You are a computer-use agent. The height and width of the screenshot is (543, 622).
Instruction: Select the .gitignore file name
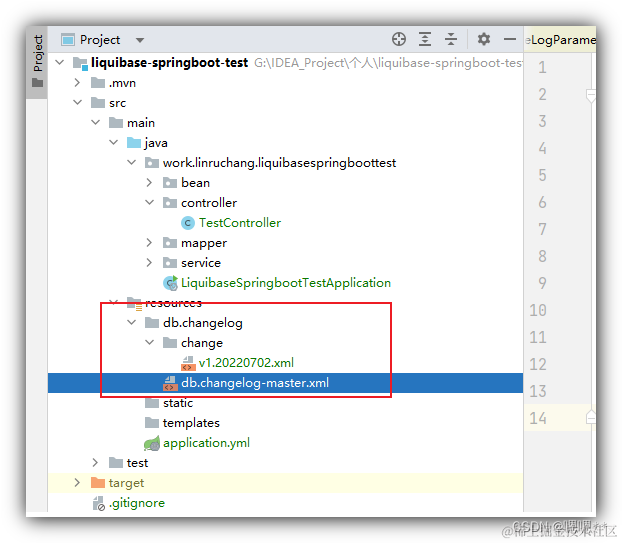137,503
